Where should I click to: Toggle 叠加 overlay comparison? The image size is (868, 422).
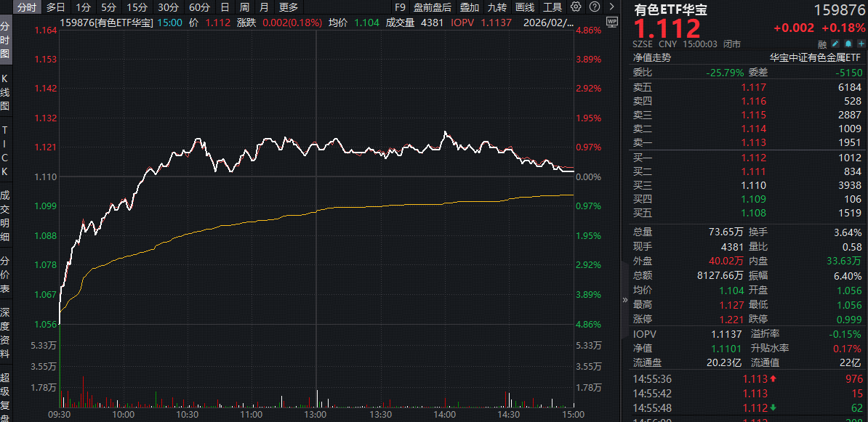pos(470,7)
